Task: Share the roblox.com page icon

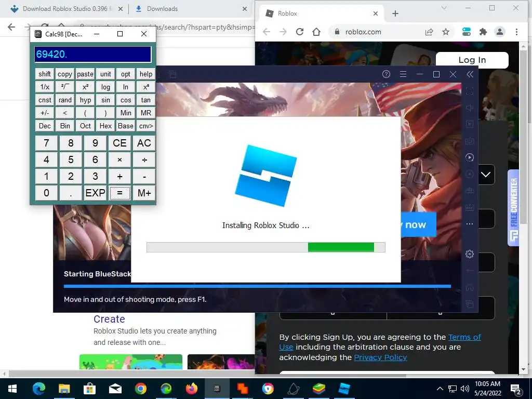Action: click(x=429, y=32)
